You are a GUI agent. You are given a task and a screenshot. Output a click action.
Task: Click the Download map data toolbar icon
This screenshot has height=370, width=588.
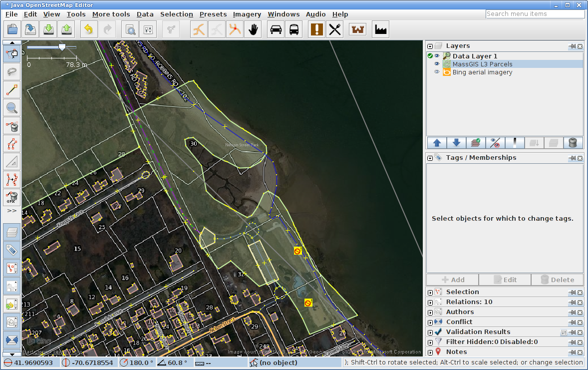(48, 29)
